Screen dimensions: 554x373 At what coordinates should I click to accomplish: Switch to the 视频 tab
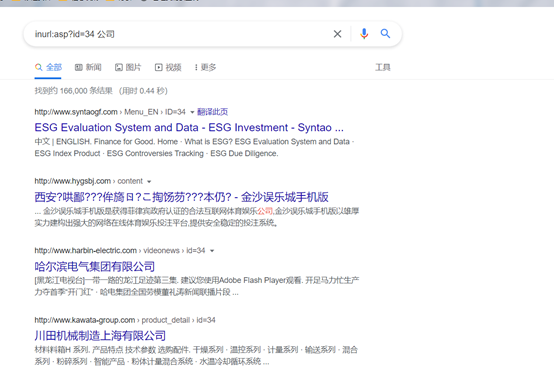coord(168,67)
